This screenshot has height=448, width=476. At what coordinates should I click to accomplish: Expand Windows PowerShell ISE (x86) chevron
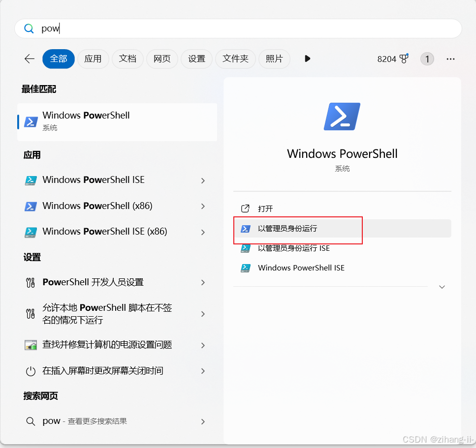[203, 232]
